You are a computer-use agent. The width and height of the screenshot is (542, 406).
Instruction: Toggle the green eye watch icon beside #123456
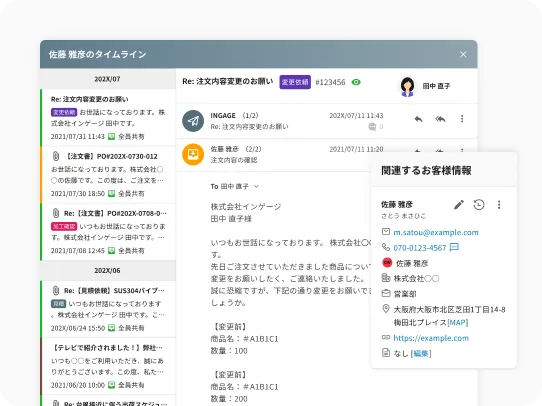pyautogui.click(x=356, y=82)
